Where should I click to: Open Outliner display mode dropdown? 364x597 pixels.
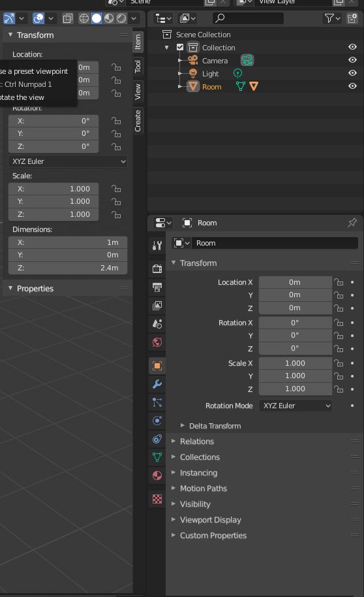tap(164, 18)
